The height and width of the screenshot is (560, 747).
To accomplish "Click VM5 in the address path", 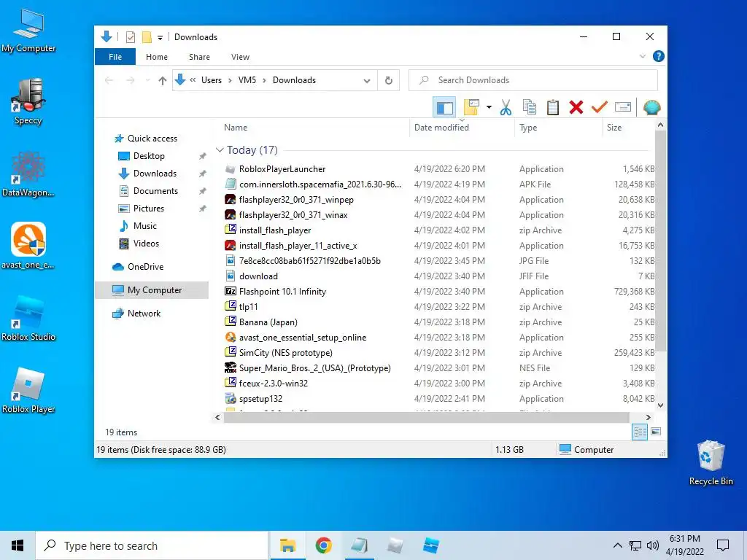I will pyautogui.click(x=247, y=80).
